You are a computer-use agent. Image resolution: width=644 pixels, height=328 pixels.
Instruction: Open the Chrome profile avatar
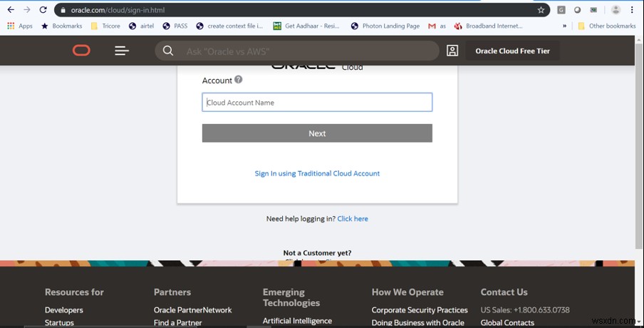tap(616, 10)
